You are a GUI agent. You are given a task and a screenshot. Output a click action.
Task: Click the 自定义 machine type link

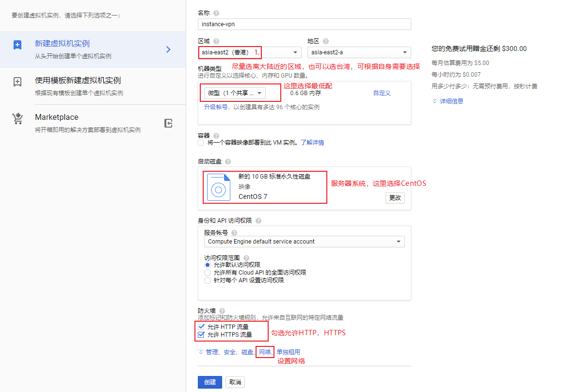[382, 93]
